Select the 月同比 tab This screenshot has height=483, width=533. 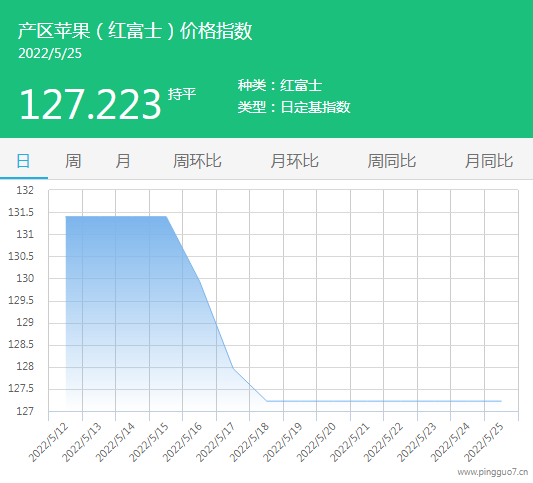coord(489,161)
